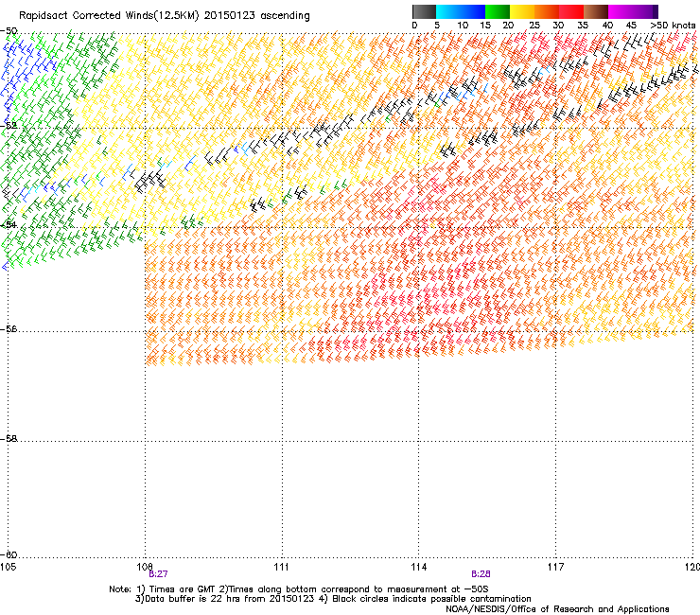Click the -58 latitude axis label
700x615 pixels.
[9, 439]
